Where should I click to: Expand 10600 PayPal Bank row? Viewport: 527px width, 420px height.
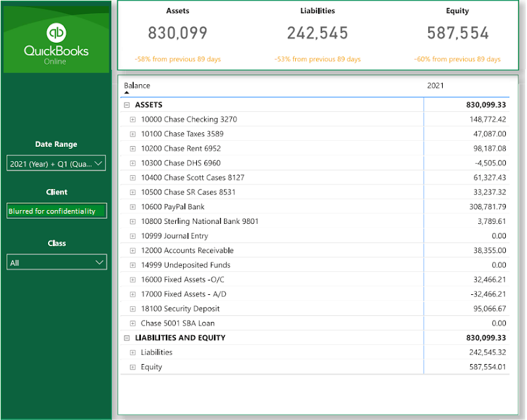pos(133,207)
